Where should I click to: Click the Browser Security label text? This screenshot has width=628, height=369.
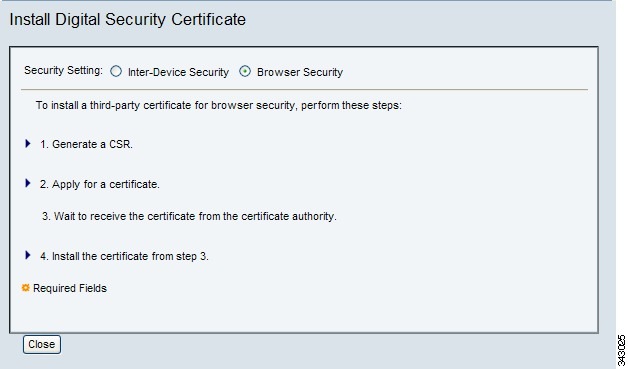coord(300,72)
